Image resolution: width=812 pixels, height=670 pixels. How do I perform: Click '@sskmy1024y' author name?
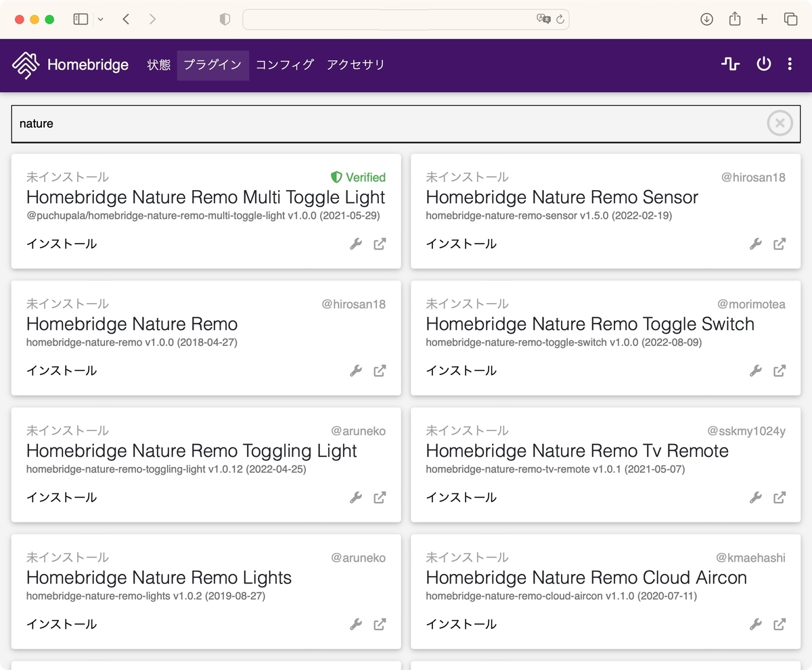point(746,431)
